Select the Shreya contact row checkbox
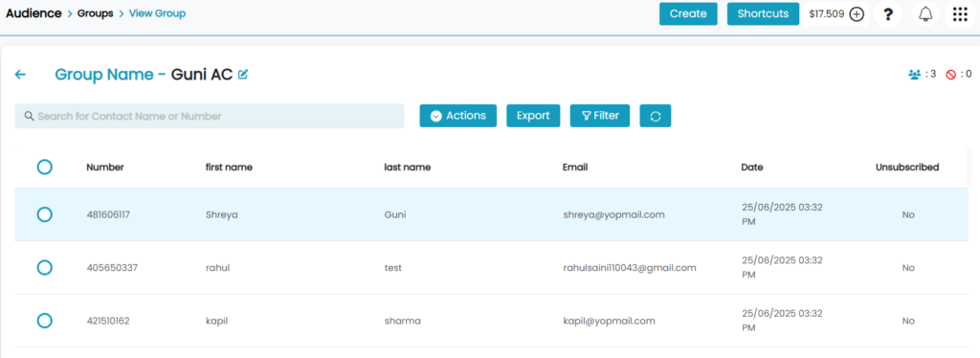 tap(44, 214)
